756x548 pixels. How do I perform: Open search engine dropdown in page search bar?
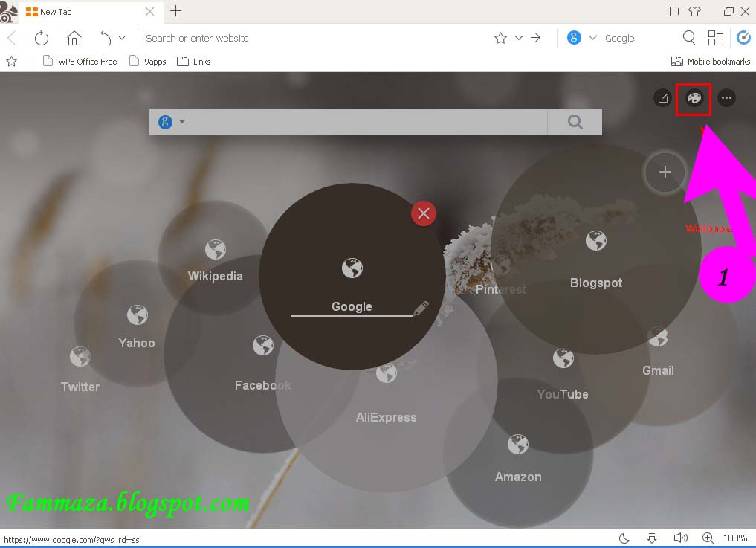pyautogui.click(x=182, y=121)
